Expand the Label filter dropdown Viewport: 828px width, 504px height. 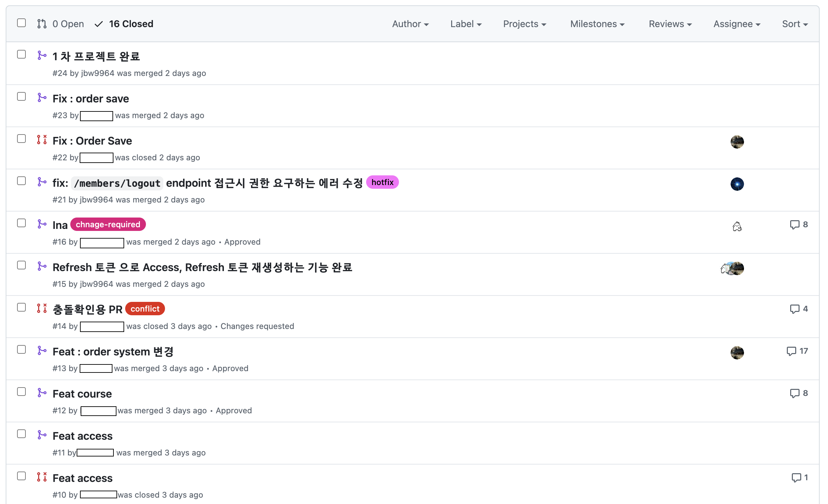466,24
